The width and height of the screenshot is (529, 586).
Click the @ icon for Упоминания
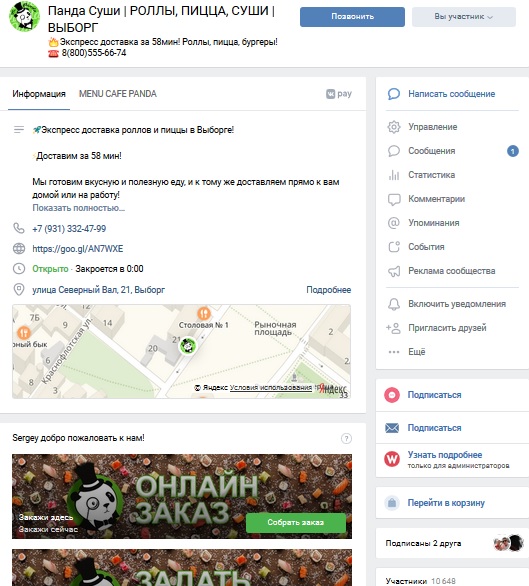(x=394, y=223)
